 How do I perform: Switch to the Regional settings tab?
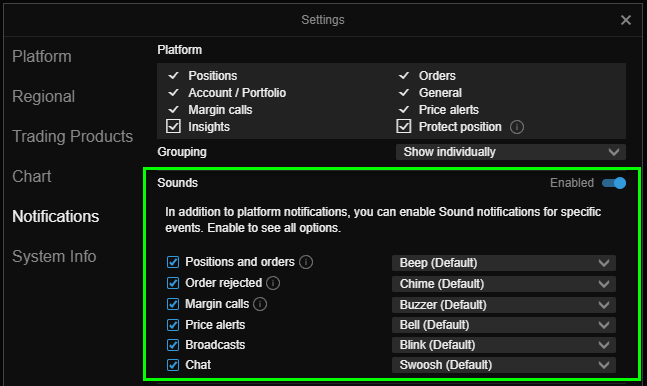pyautogui.click(x=43, y=97)
